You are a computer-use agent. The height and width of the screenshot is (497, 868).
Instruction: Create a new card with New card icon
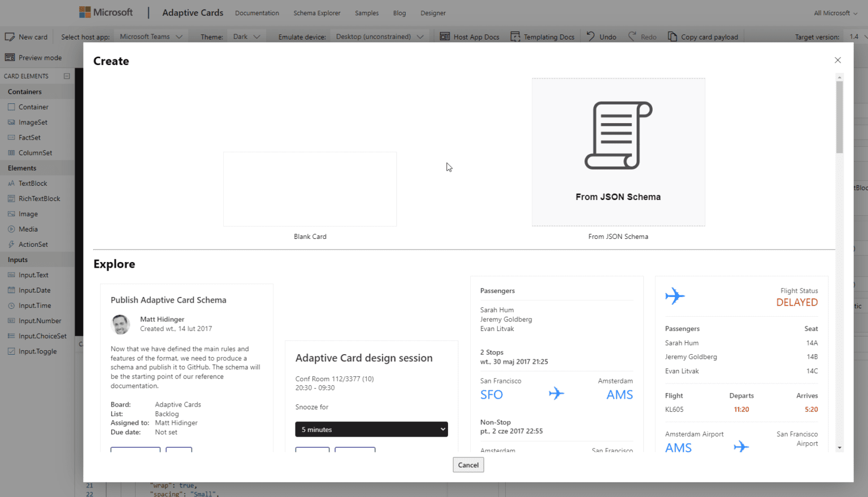(x=27, y=36)
